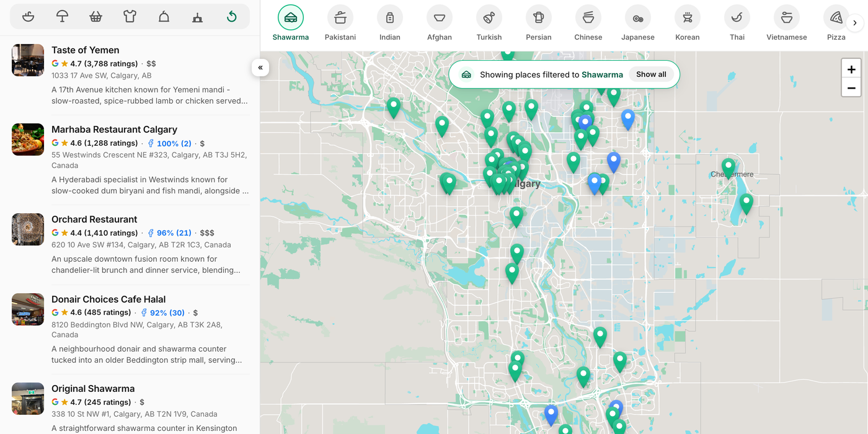
Task: Collapse the sidebar with double-chevron button
Action: click(x=260, y=68)
